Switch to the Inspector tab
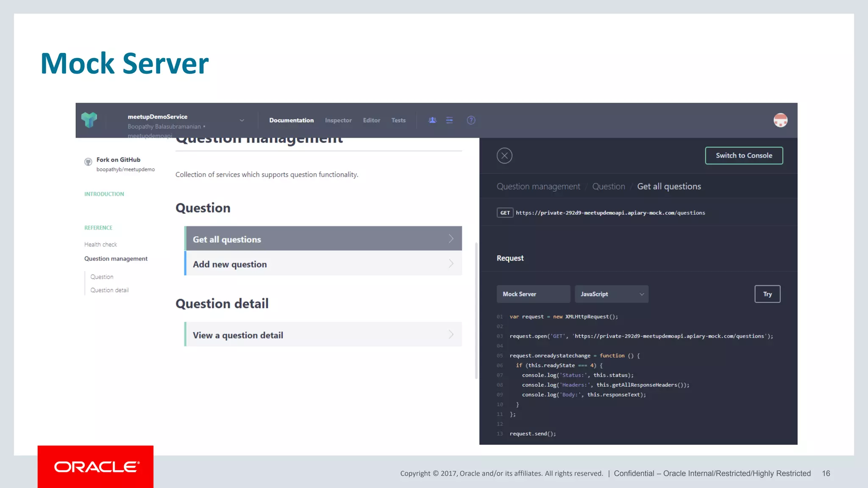Screen dimensions: 868x488 coord(338,120)
